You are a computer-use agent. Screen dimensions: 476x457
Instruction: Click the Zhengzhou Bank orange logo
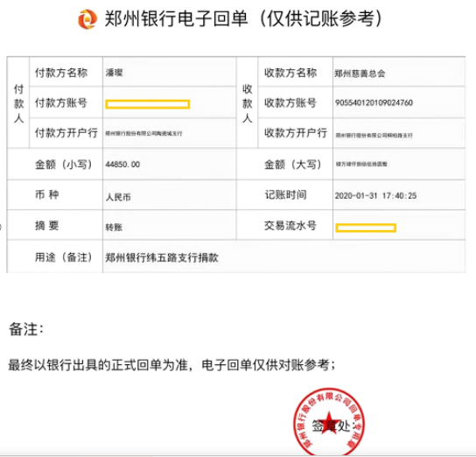(x=87, y=19)
